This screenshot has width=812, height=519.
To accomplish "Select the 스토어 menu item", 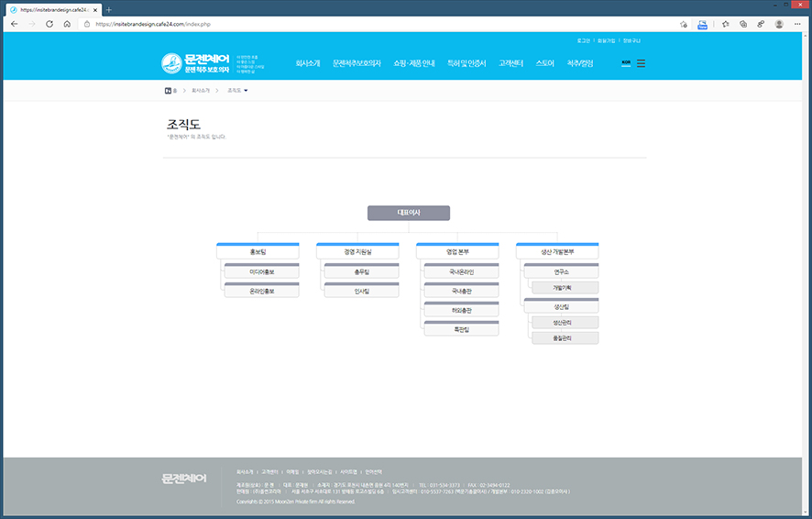I will [544, 63].
